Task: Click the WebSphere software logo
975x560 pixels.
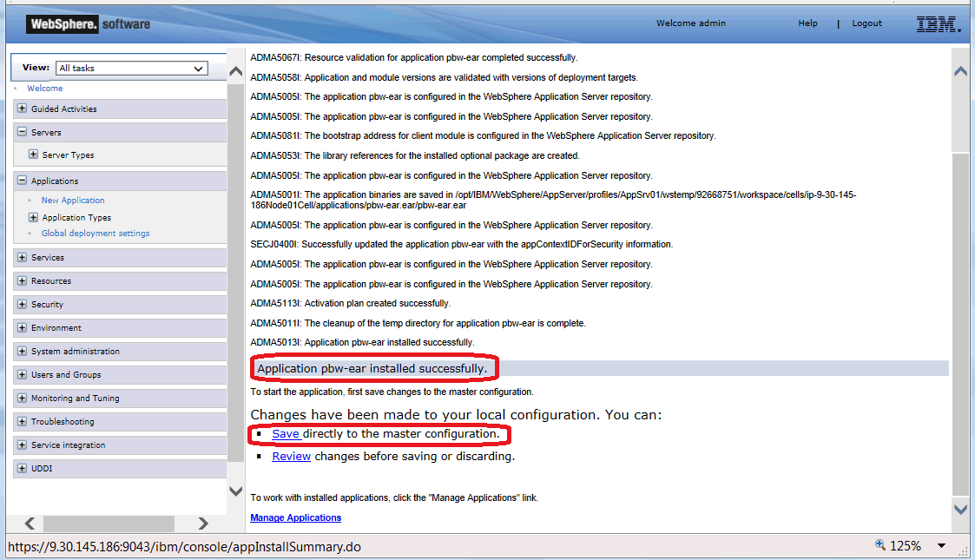Action: tap(89, 24)
